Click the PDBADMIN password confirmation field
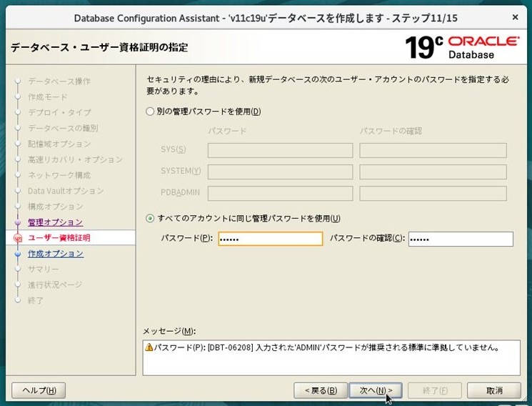532x406 pixels. [x=433, y=193]
